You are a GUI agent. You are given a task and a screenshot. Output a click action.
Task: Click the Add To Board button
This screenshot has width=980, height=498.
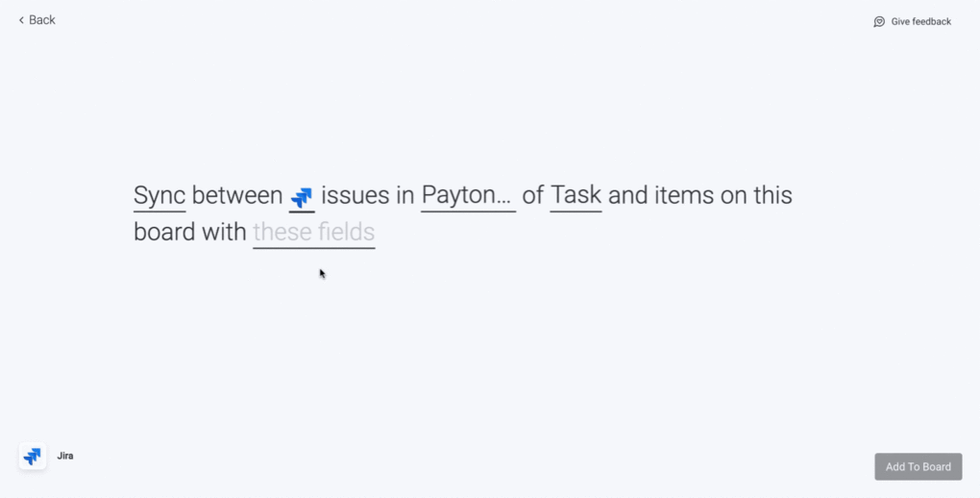click(919, 466)
